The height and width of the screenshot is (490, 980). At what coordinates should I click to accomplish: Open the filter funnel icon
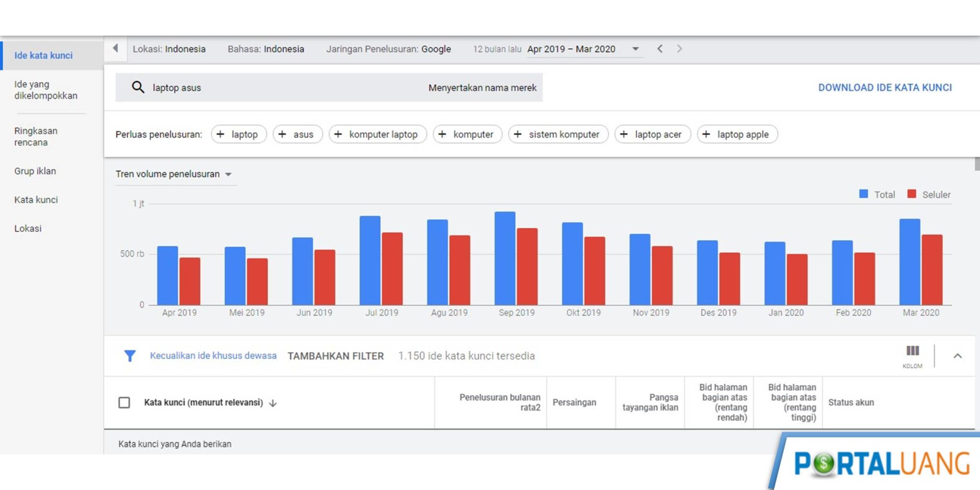130,356
